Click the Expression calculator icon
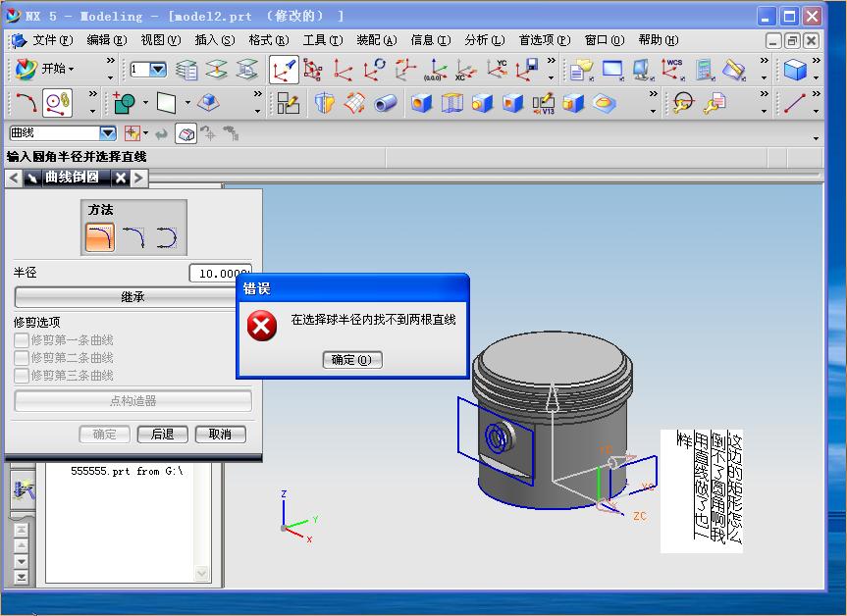Image resolution: width=847 pixels, height=616 pixels. (x=705, y=71)
